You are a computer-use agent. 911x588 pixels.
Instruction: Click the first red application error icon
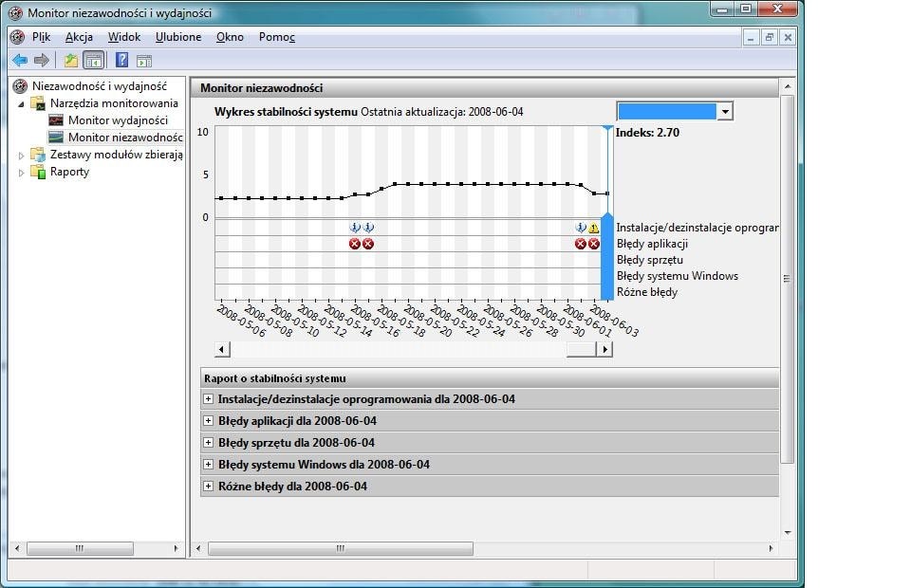355,244
